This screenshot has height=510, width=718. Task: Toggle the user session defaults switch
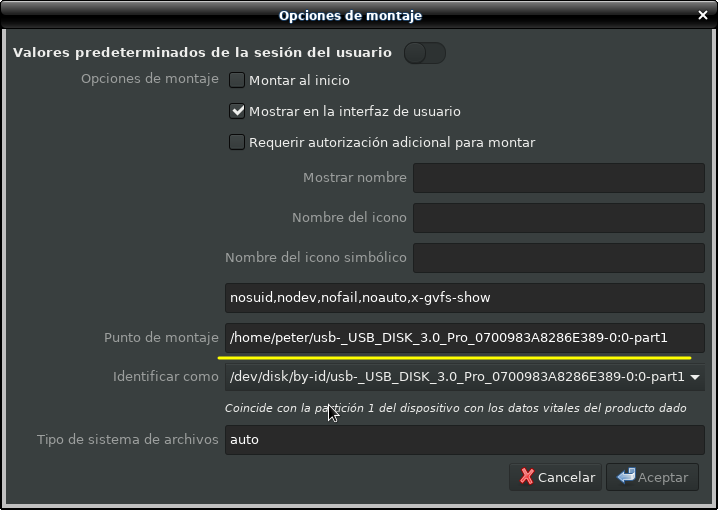point(424,53)
